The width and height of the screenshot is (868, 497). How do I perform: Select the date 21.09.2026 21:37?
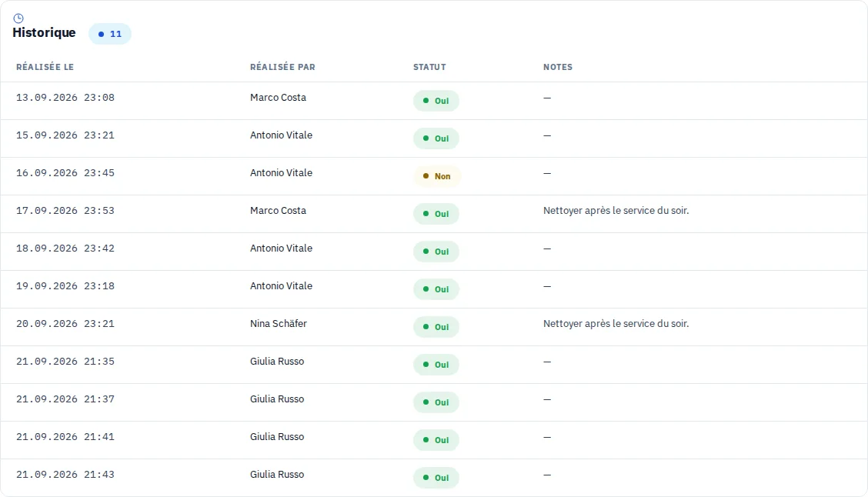(x=65, y=399)
